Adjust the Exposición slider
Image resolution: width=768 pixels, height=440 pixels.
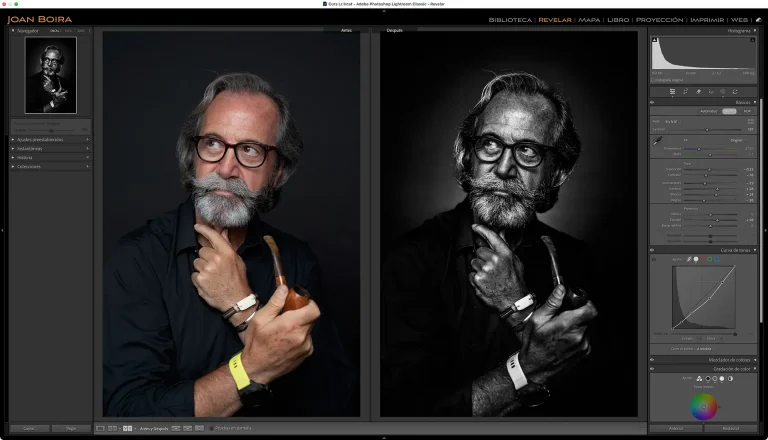[x=710, y=170]
